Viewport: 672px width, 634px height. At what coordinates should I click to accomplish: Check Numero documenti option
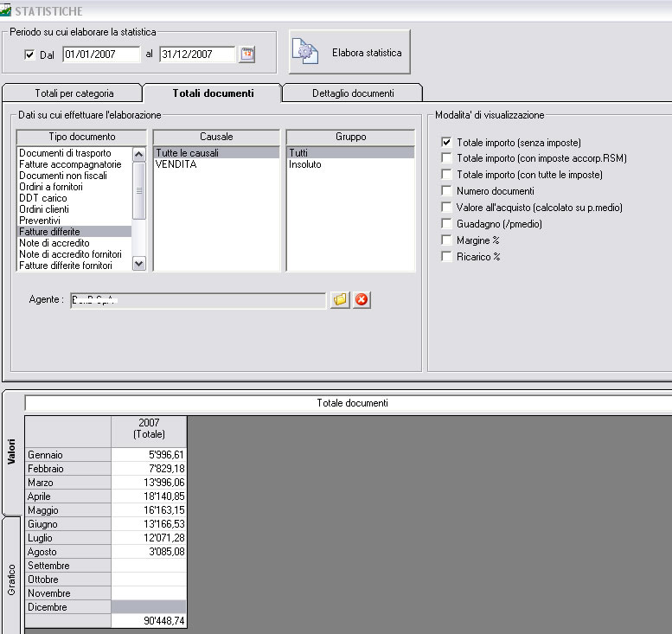point(446,191)
